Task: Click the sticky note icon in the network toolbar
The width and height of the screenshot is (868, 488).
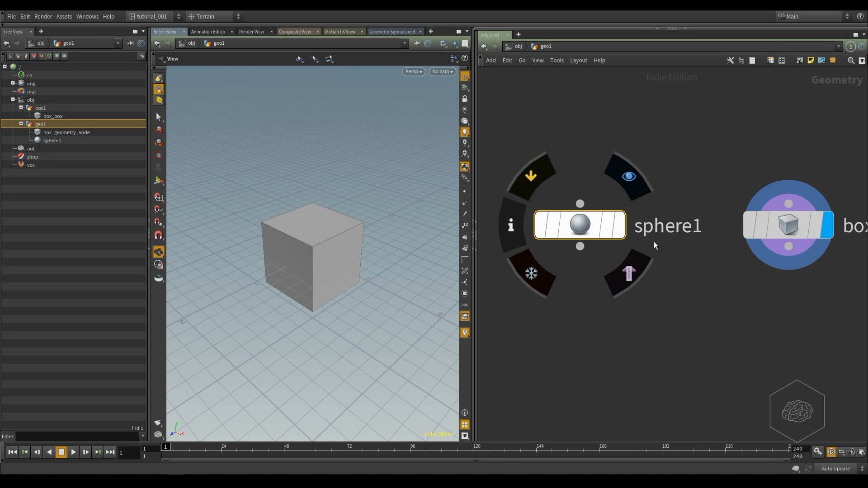Action: 811,61
